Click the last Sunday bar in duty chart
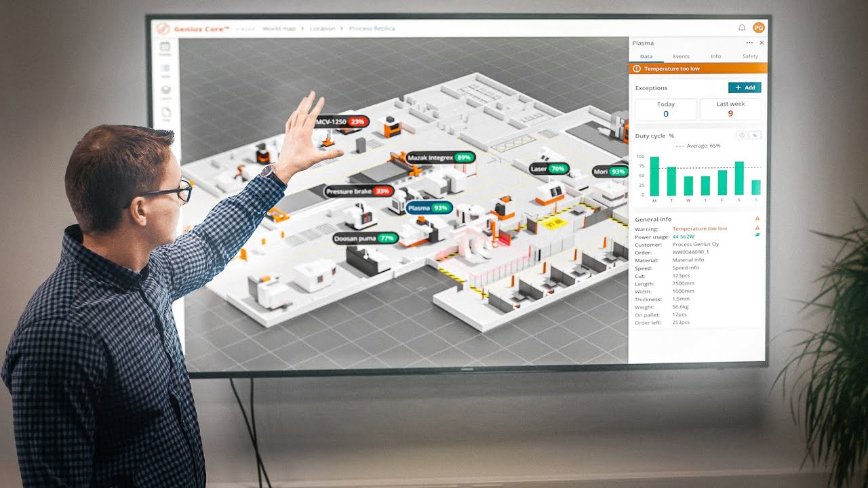 point(756,188)
